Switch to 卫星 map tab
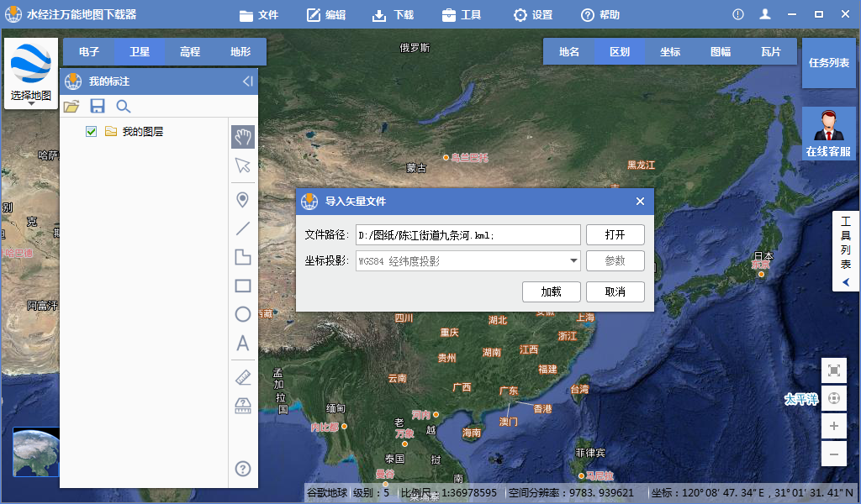The image size is (861, 504). pos(140,51)
